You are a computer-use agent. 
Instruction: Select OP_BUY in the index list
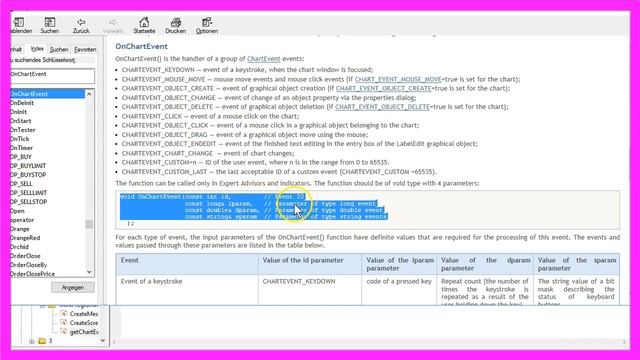(x=21, y=157)
